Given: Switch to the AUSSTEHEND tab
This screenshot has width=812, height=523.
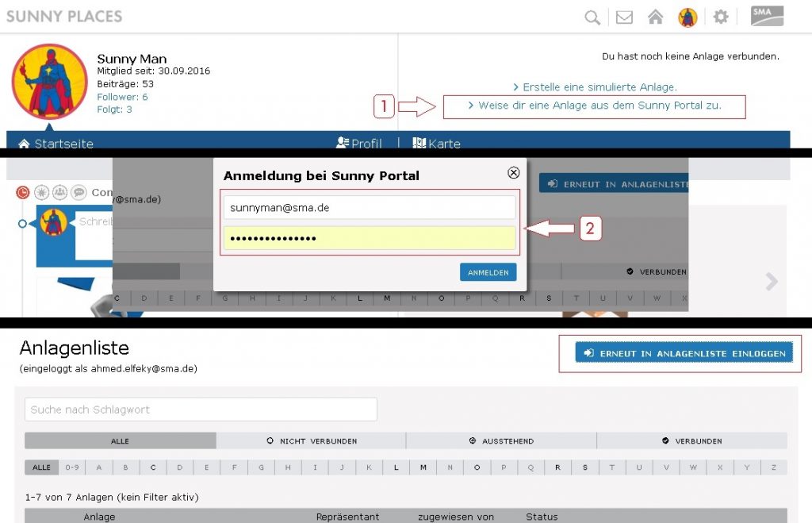Looking at the screenshot, I should [501, 441].
